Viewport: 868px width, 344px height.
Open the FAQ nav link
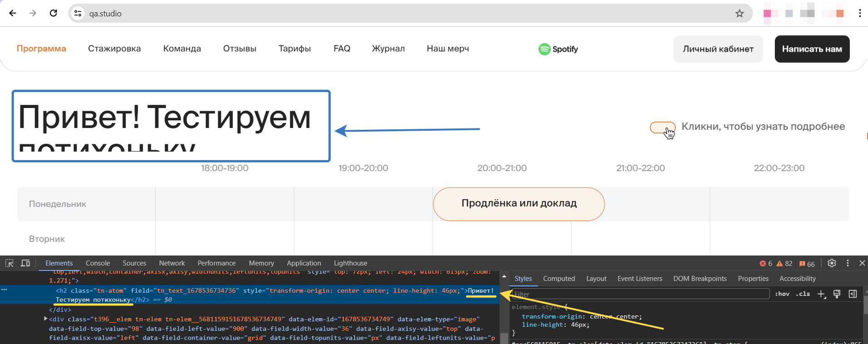click(x=342, y=49)
